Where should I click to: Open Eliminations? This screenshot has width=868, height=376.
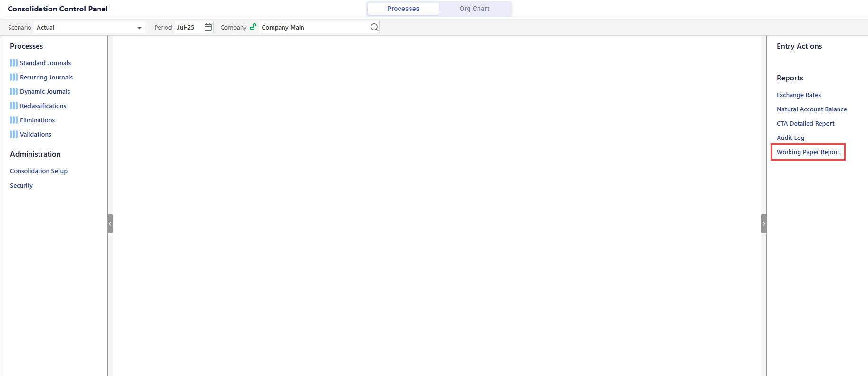[x=37, y=120]
